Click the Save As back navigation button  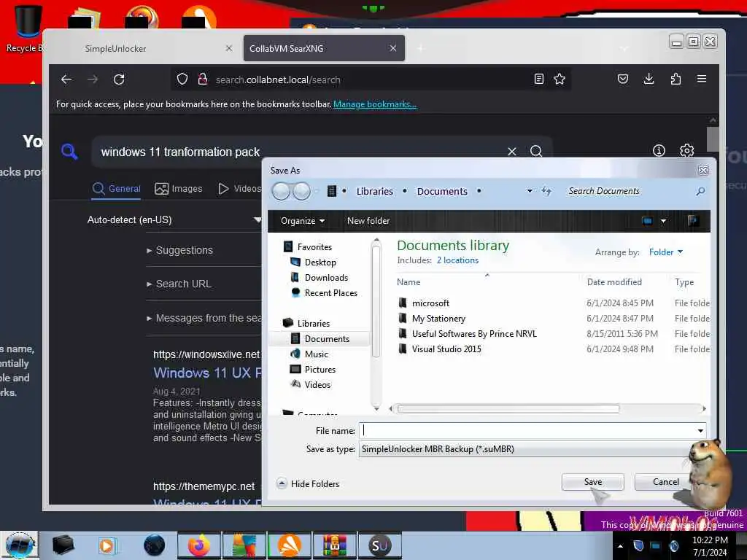[281, 192]
